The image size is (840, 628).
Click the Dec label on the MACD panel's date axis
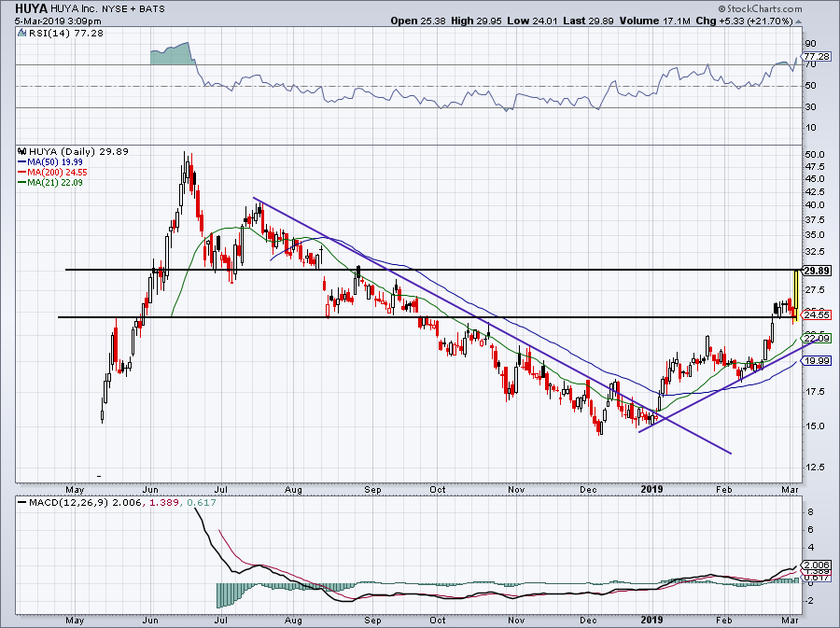coord(588,621)
